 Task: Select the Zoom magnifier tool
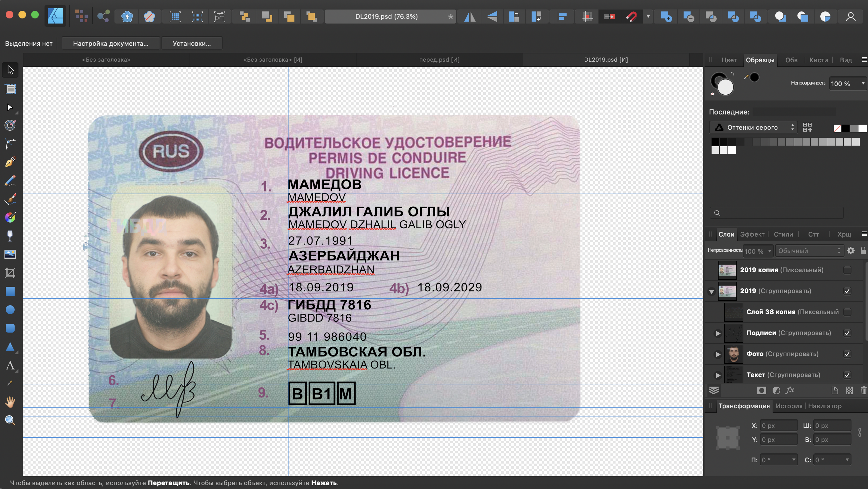click(x=10, y=420)
